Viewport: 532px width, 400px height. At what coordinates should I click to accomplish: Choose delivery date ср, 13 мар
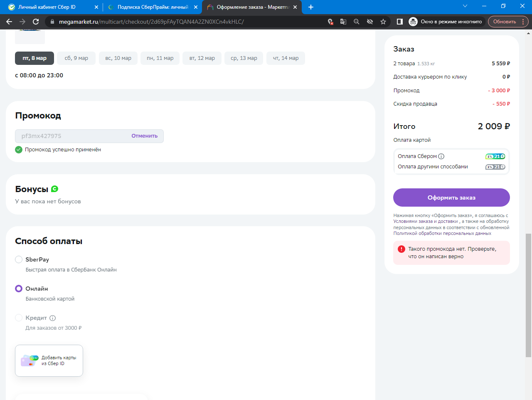(x=244, y=58)
